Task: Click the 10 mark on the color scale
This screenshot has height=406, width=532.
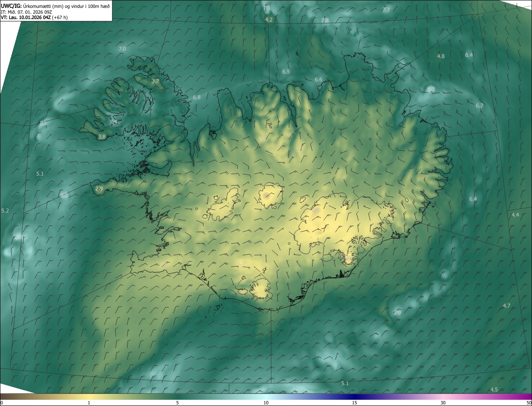Action: click(x=266, y=403)
